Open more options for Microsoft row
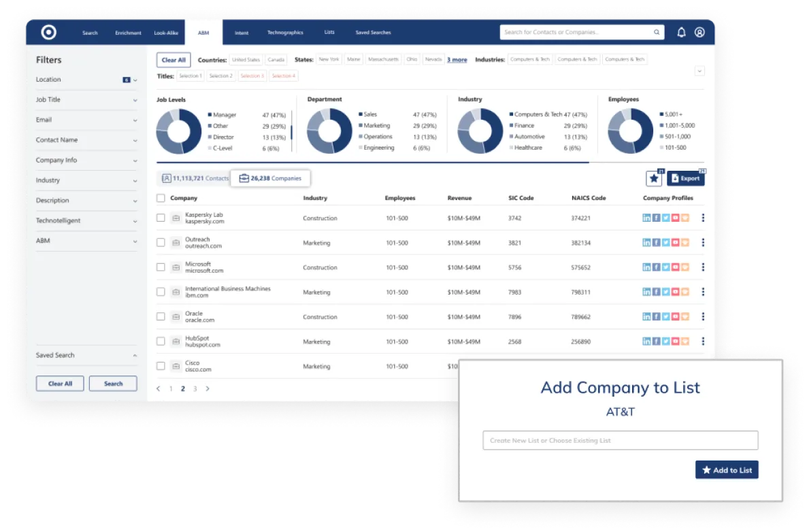This screenshot has width=807, height=532. (x=703, y=267)
